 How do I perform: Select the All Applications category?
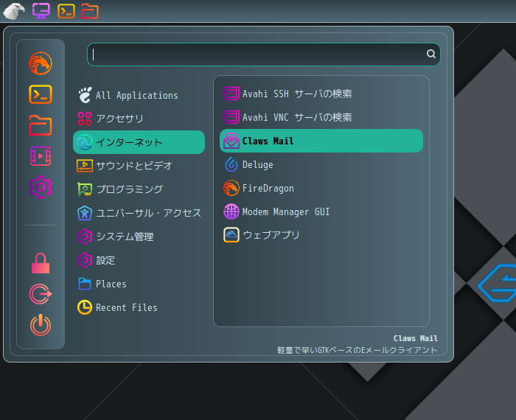click(x=139, y=95)
